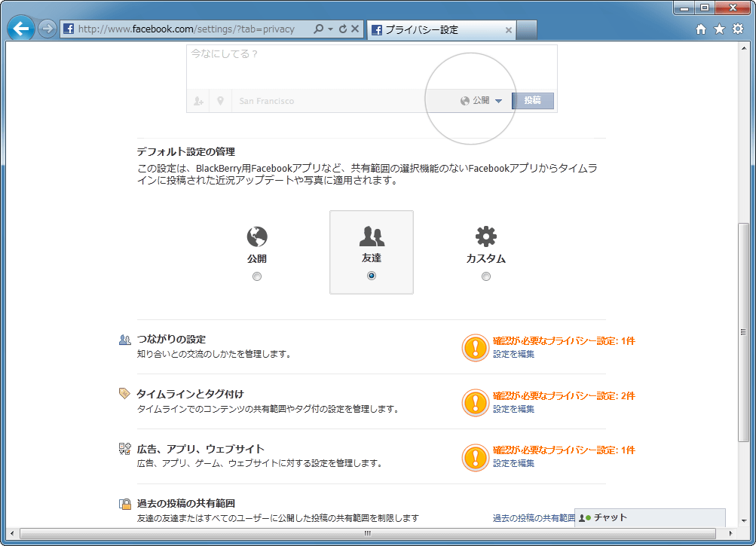Open the チャット chat bar
This screenshot has height=546, width=756.
[x=650, y=517]
